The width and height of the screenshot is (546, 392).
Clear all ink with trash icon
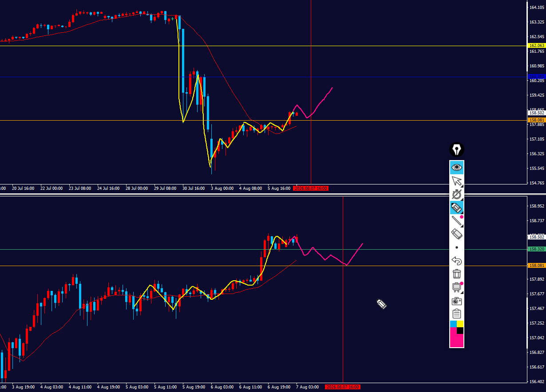coord(457,274)
